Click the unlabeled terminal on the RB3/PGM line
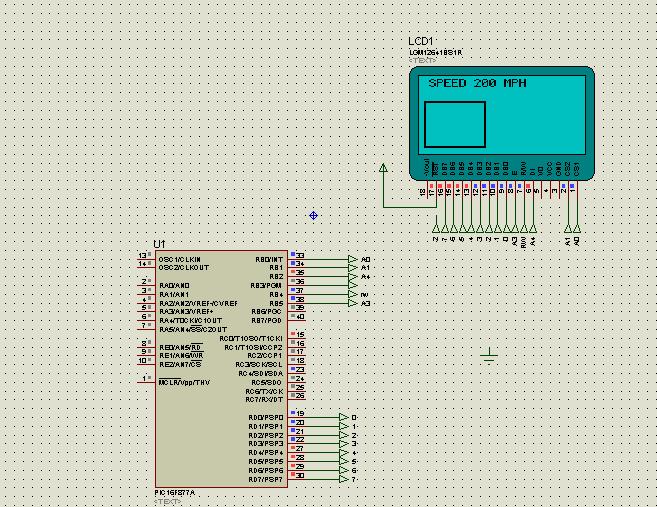The width and height of the screenshot is (657, 507). point(353,286)
